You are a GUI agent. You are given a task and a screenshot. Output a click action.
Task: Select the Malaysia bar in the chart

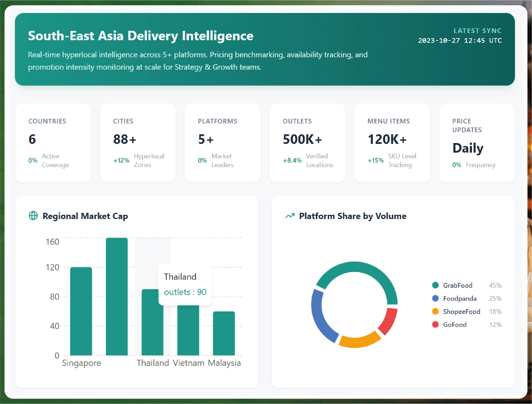pos(224,333)
